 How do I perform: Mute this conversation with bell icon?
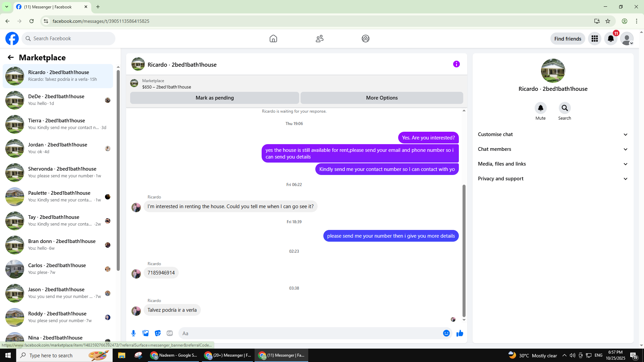541,108
